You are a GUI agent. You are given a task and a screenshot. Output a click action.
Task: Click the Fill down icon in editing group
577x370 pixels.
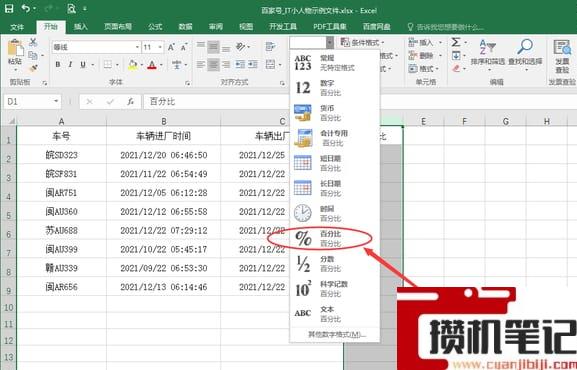(x=456, y=55)
